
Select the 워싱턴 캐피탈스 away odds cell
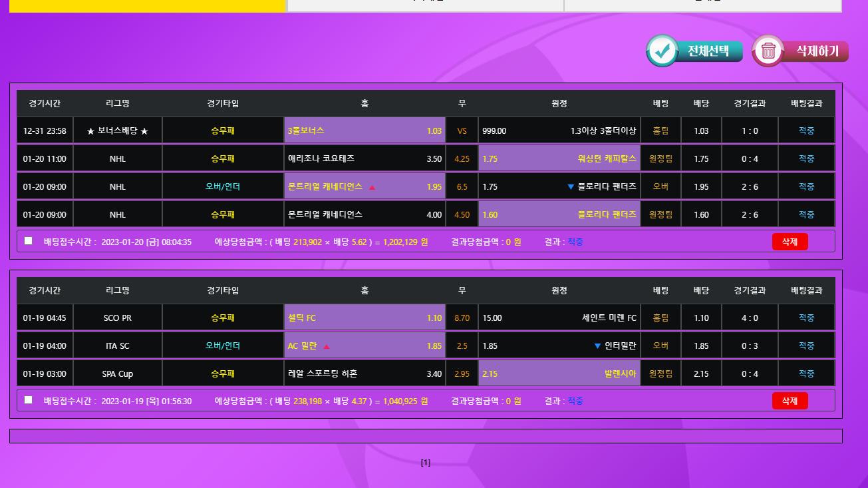click(x=559, y=159)
